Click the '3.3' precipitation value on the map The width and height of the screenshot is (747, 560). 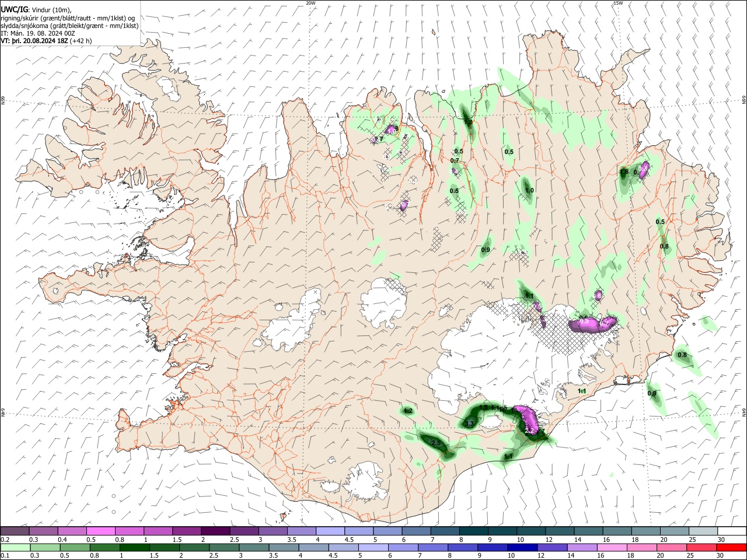(469, 423)
